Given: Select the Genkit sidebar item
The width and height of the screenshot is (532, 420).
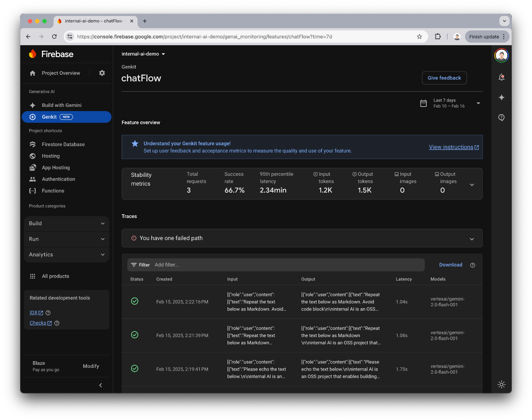Looking at the screenshot, I should (66, 117).
